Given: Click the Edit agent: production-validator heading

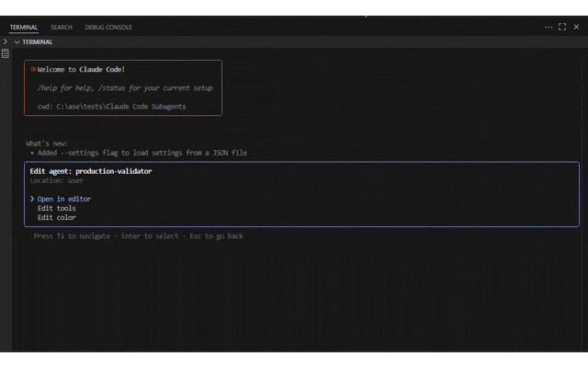Looking at the screenshot, I should (91, 171).
